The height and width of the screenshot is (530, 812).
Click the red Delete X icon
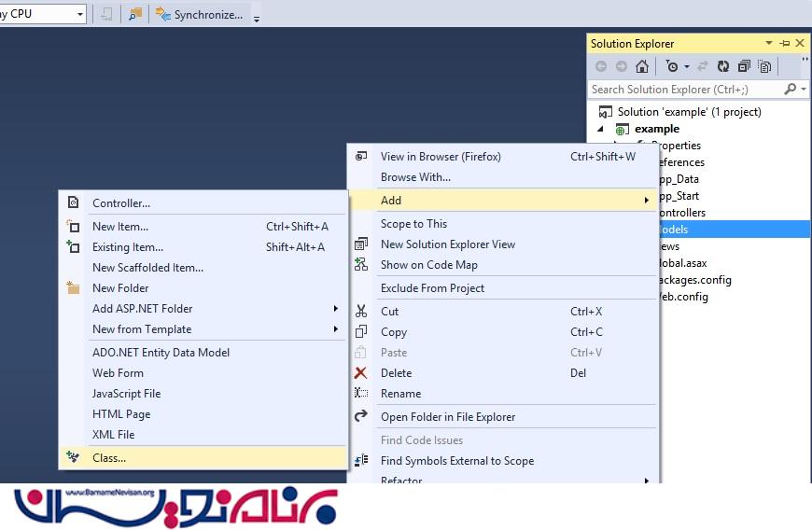click(x=361, y=373)
